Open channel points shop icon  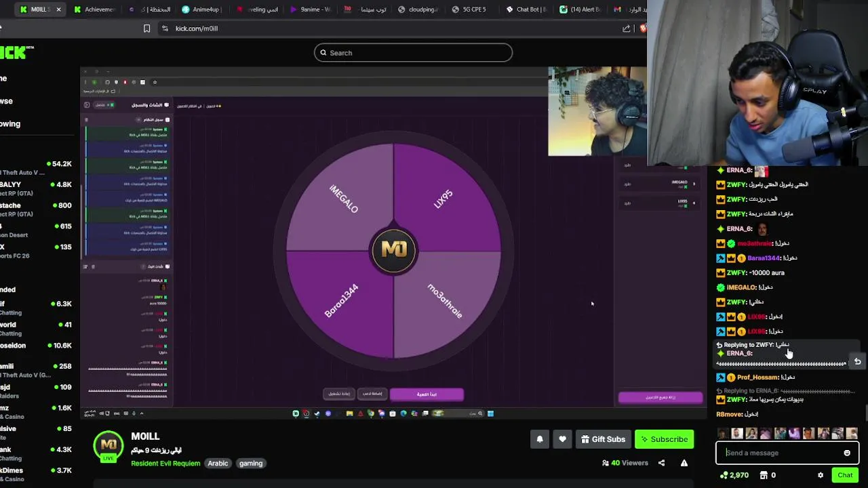pos(764,475)
